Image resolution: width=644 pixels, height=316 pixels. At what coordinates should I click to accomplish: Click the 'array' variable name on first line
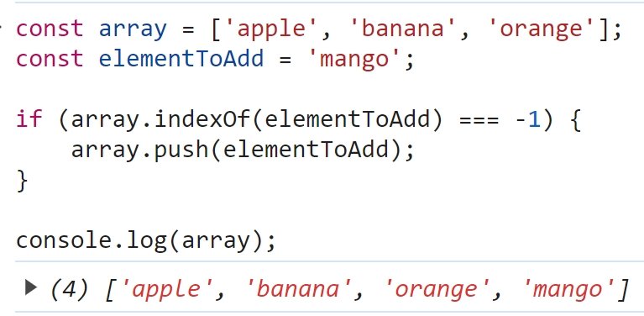[133, 29]
